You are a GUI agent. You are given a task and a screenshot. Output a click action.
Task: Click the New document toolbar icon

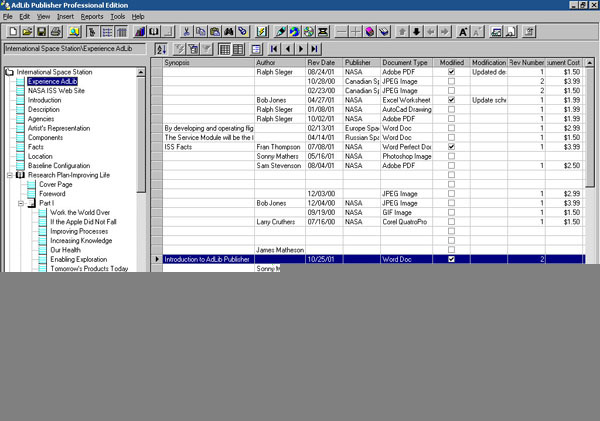[x=13, y=32]
